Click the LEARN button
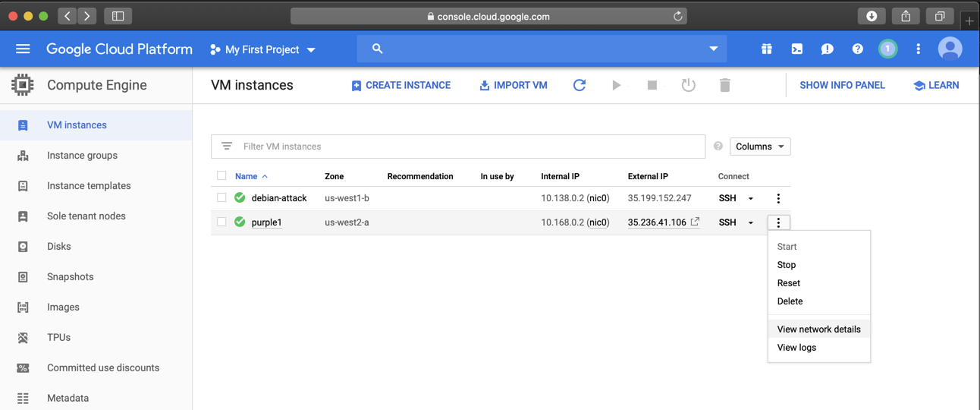 [x=937, y=85]
